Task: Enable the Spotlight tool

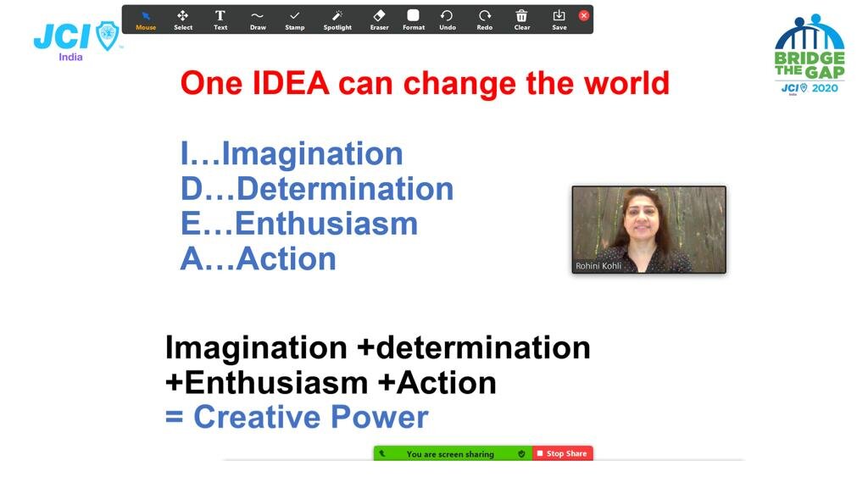Action: click(x=337, y=20)
